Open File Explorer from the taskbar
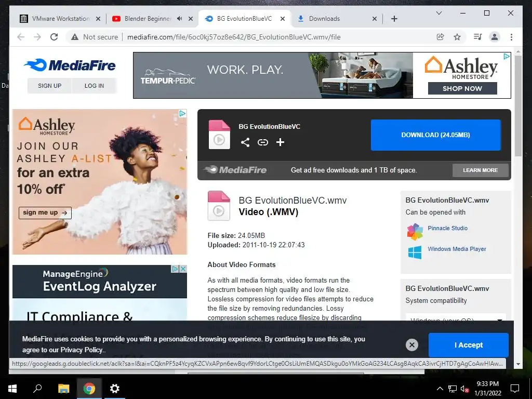532x399 pixels. [63, 389]
